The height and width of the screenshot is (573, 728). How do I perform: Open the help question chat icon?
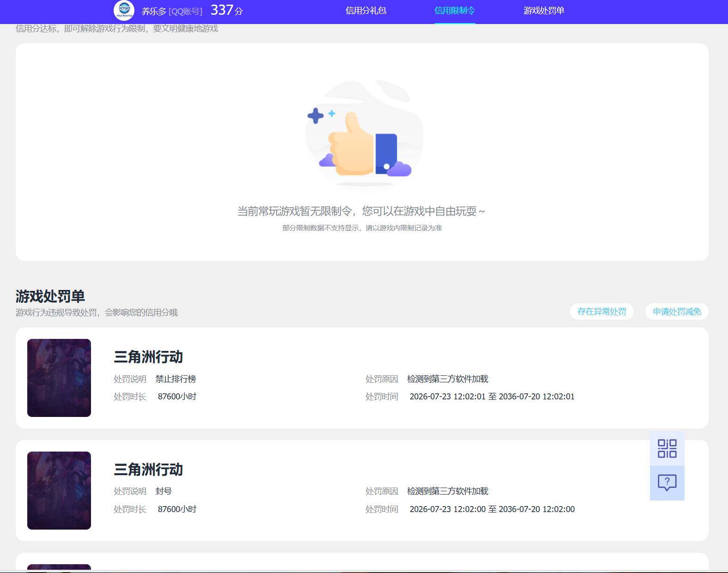coord(667,483)
